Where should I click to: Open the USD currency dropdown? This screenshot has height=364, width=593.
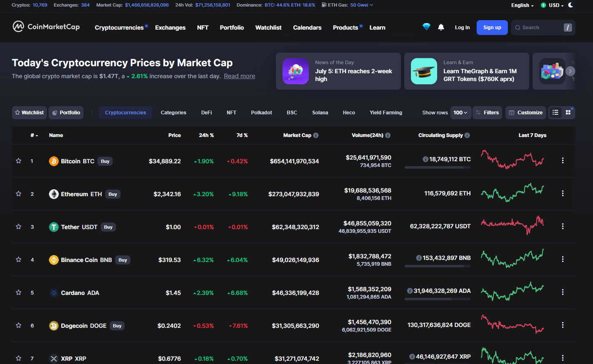[552, 5]
